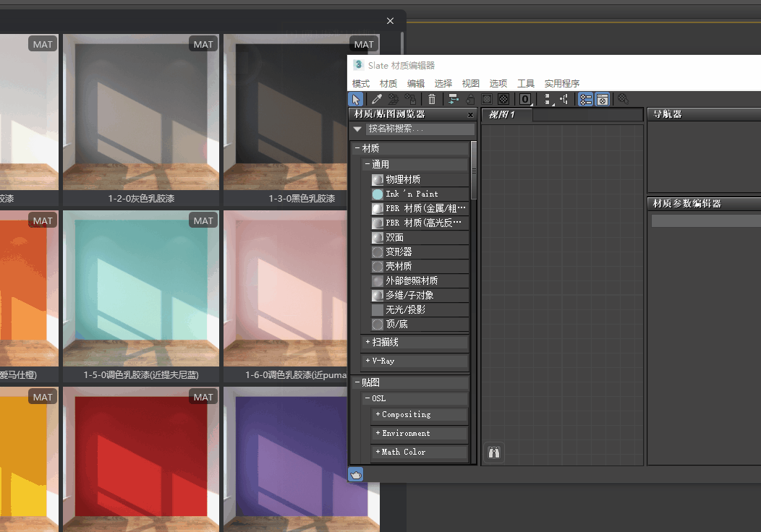Toggle Show Background in Preview checker icon
Image resolution: width=761 pixels, height=532 pixels.
pos(503,99)
